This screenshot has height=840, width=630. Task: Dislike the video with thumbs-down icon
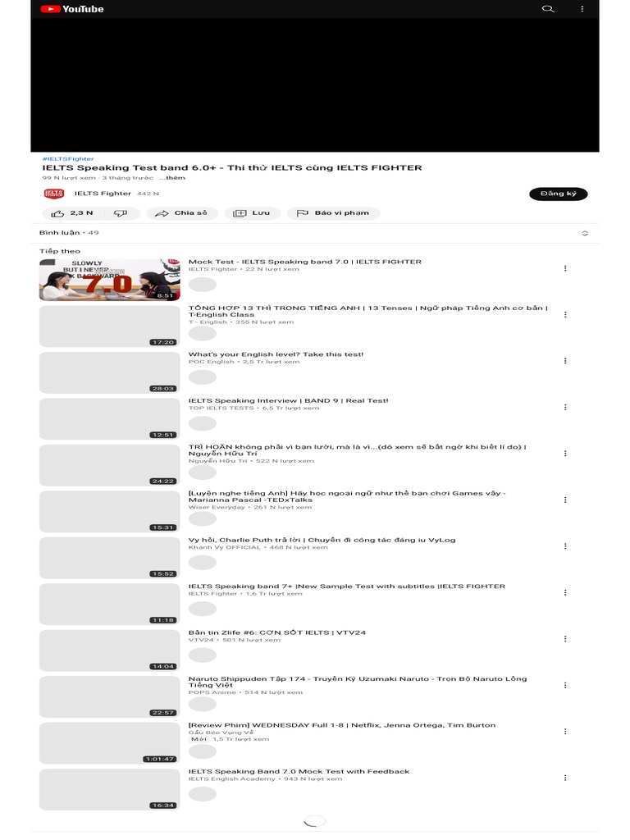coord(121,213)
